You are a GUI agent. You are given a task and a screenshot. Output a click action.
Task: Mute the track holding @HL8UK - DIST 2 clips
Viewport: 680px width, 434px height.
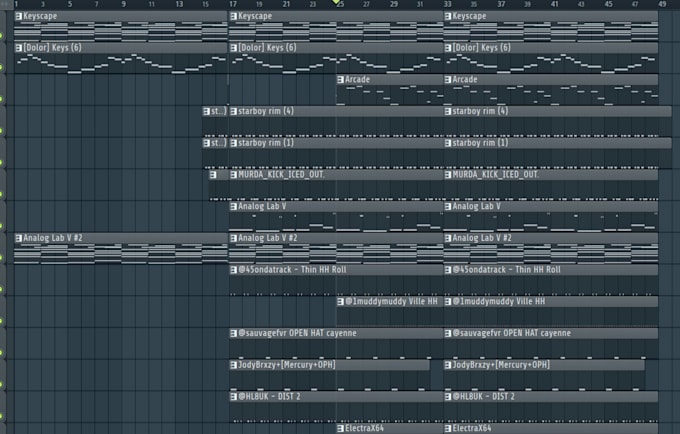(x=1, y=416)
